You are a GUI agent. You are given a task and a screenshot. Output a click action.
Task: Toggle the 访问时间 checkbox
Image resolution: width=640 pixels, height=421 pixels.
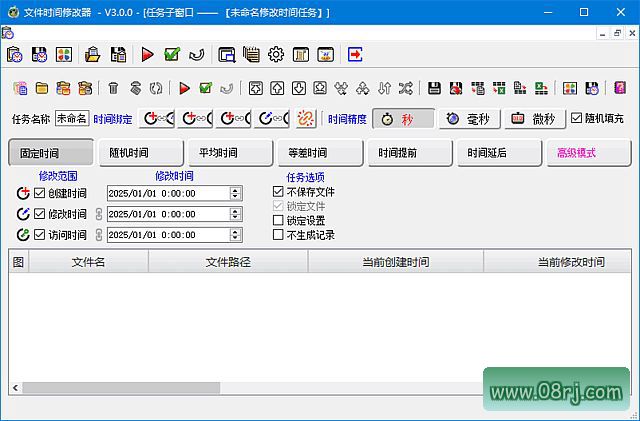[39, 234]
